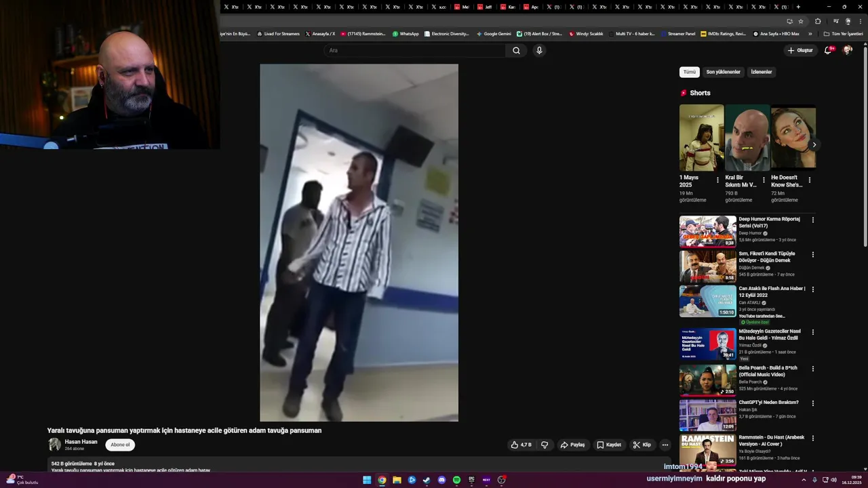Subscribe using the Abone ol button

[120, 445]
